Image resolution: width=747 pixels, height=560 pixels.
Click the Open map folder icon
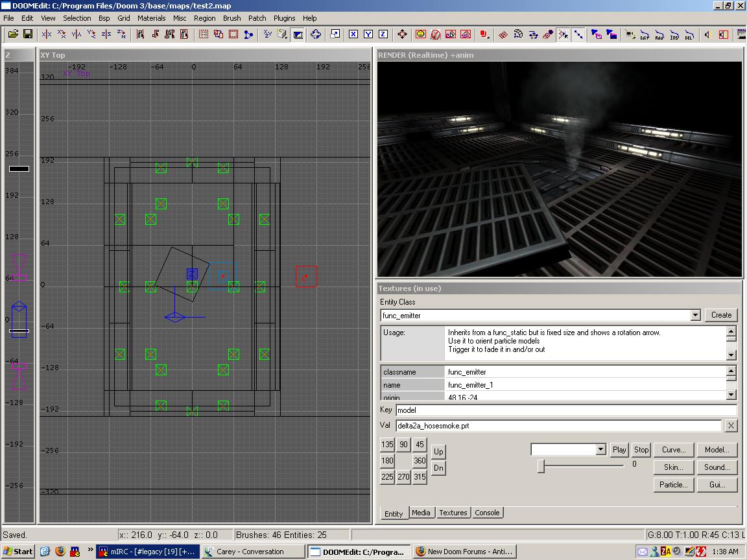point(14,34)
